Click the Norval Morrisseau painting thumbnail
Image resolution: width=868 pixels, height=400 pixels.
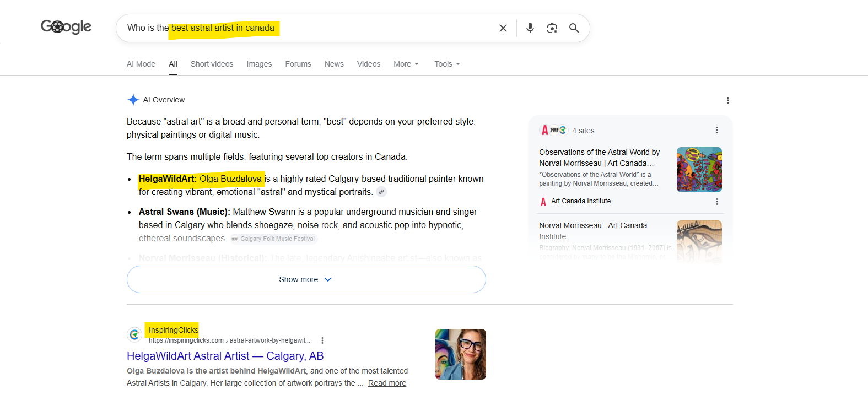coord(699,170)
